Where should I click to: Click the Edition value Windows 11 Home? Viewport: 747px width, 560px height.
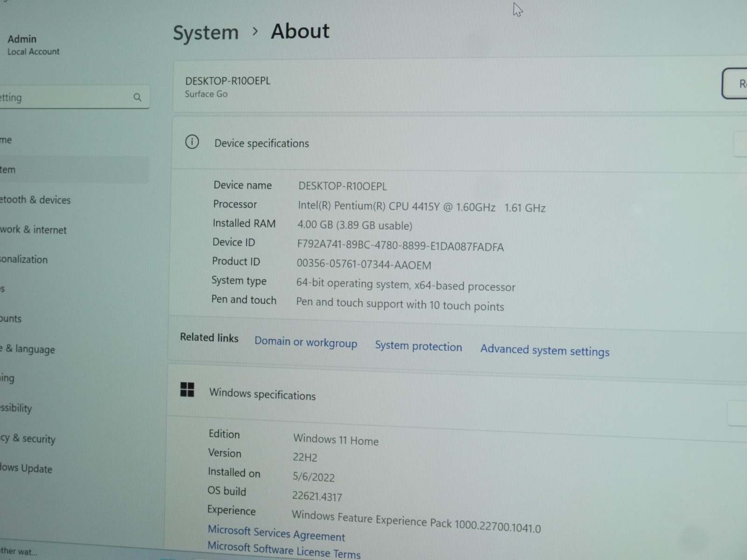click(336, 440)
